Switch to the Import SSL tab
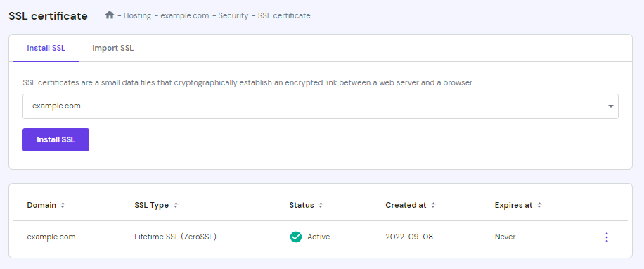 click(x=113, y=48)
